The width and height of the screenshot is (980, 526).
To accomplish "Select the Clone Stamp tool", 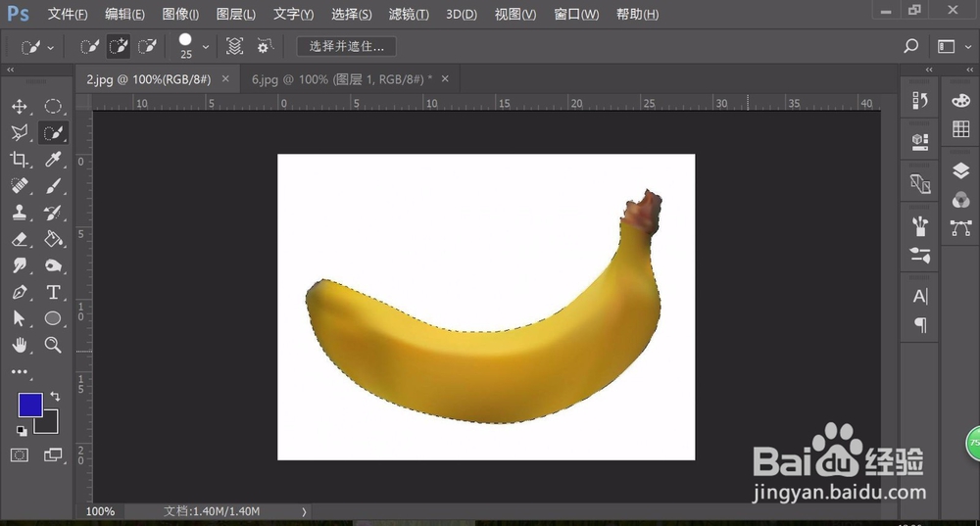I will [20, 213].
